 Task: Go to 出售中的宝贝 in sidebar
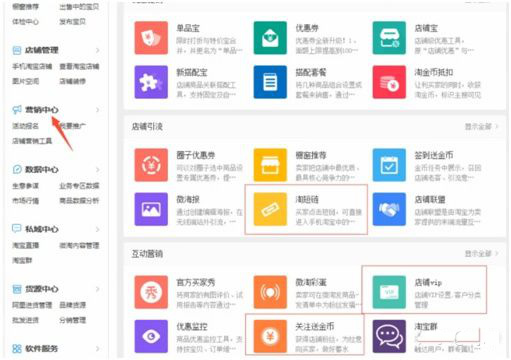(79, 7)
